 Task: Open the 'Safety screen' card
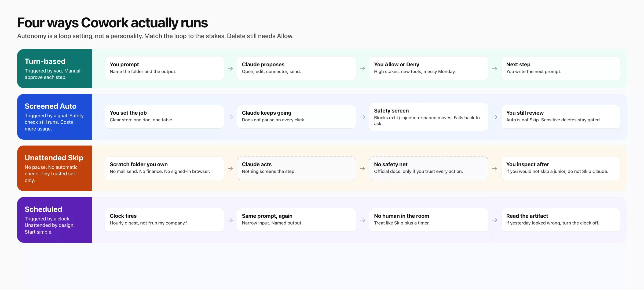point(429,117)
